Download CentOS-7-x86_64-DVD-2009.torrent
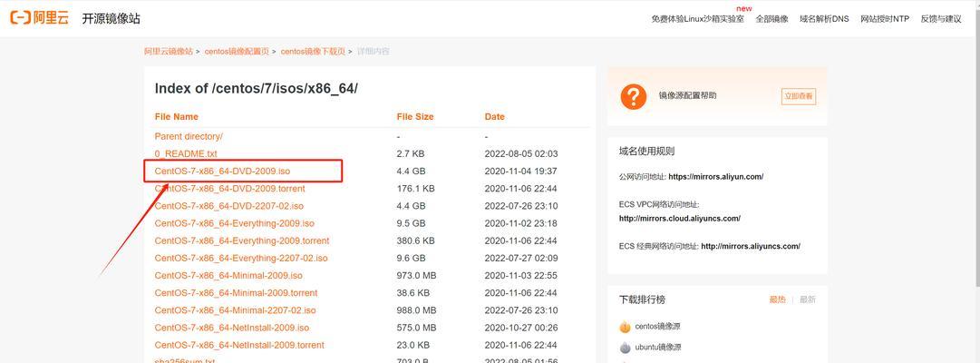Image resolution: width=980 pixels, height=363 pixels. point(229,189)
